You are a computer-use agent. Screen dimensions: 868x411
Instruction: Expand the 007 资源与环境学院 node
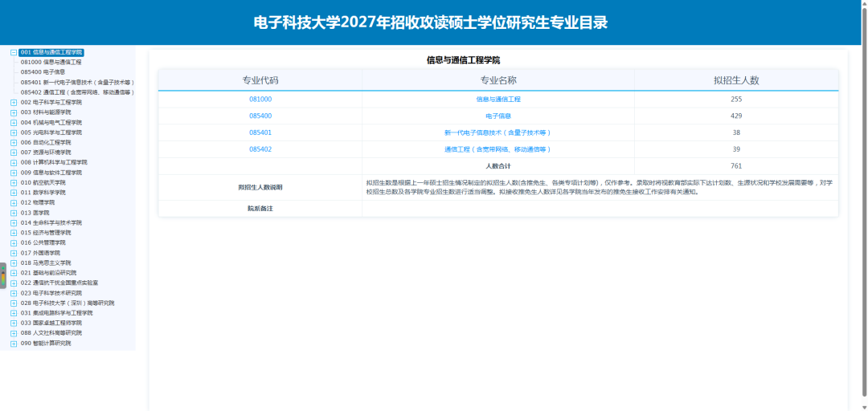coord(14,153)
